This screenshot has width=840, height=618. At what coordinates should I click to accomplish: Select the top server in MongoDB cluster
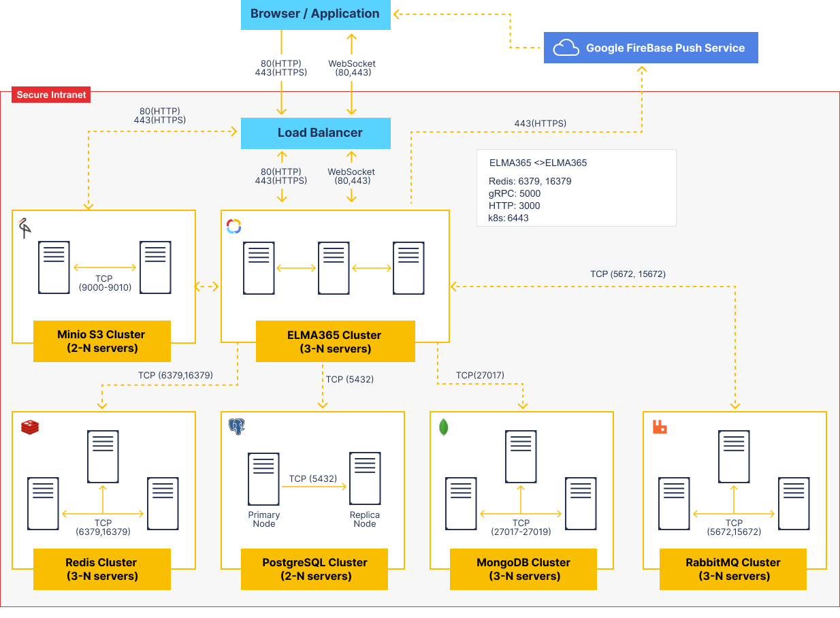click(521, 457)
